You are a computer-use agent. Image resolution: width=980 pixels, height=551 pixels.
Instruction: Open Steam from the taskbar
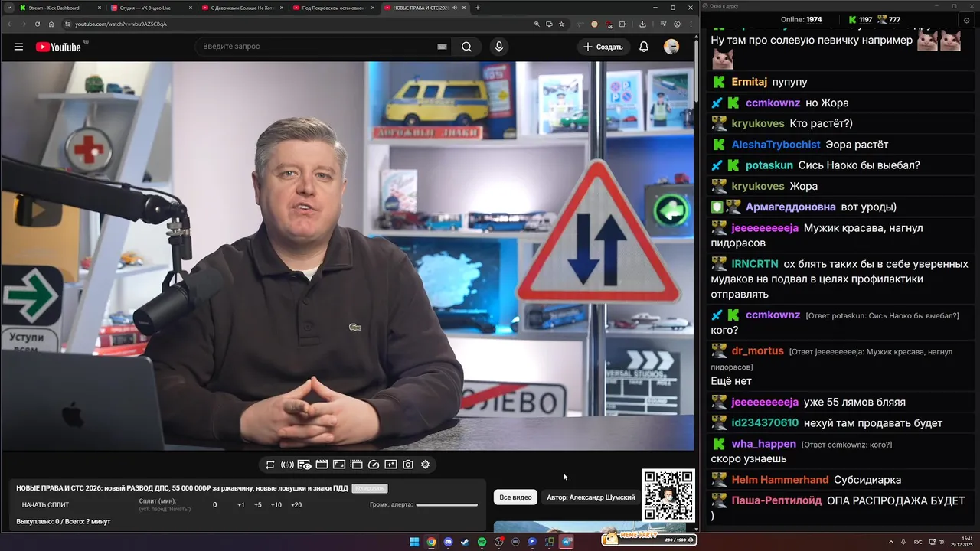[x=465, y=542]
